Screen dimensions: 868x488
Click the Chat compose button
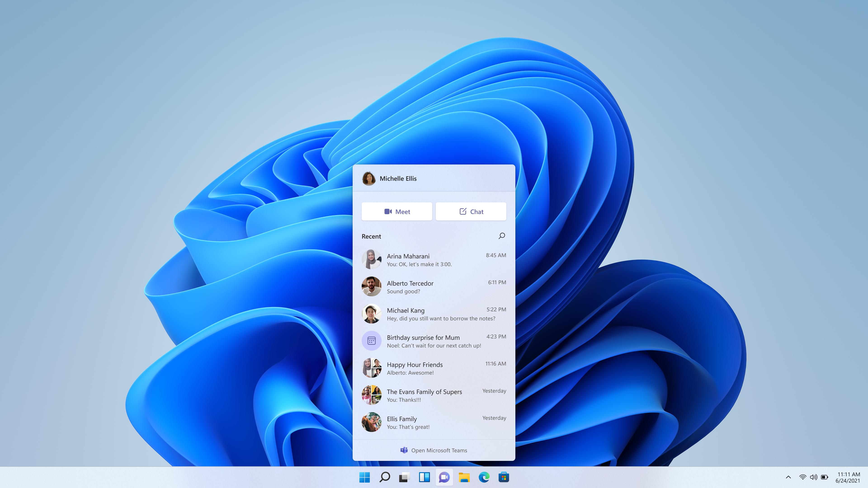pyautogui.click(x=471, y=211)
